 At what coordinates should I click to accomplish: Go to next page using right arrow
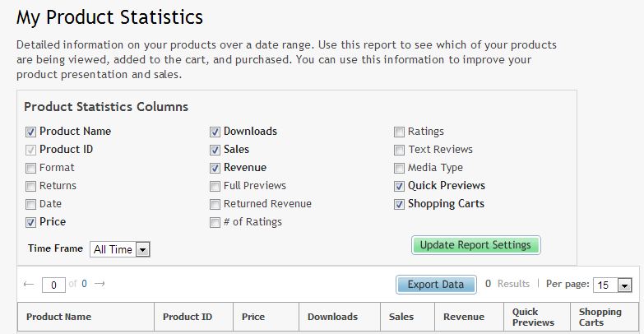[100, 284]
